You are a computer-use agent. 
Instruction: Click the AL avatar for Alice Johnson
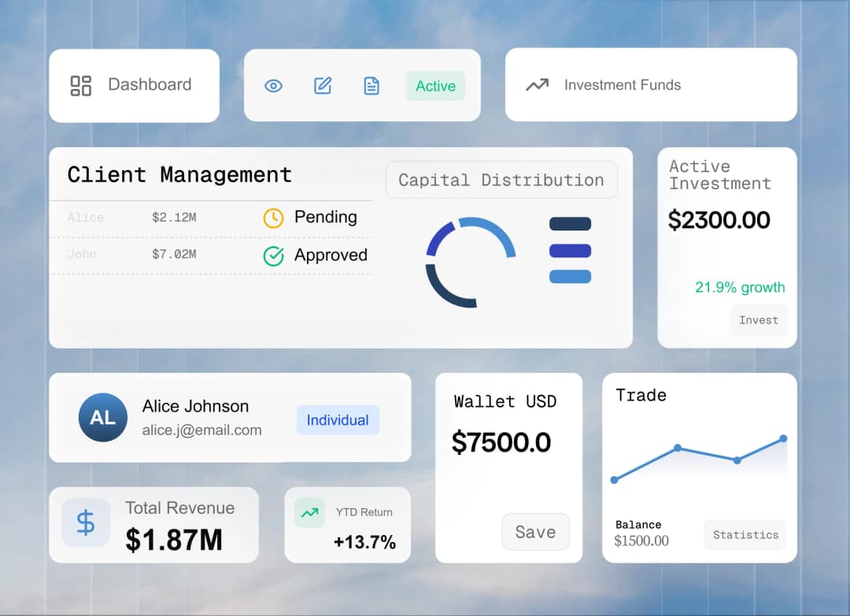coord(103,418)
